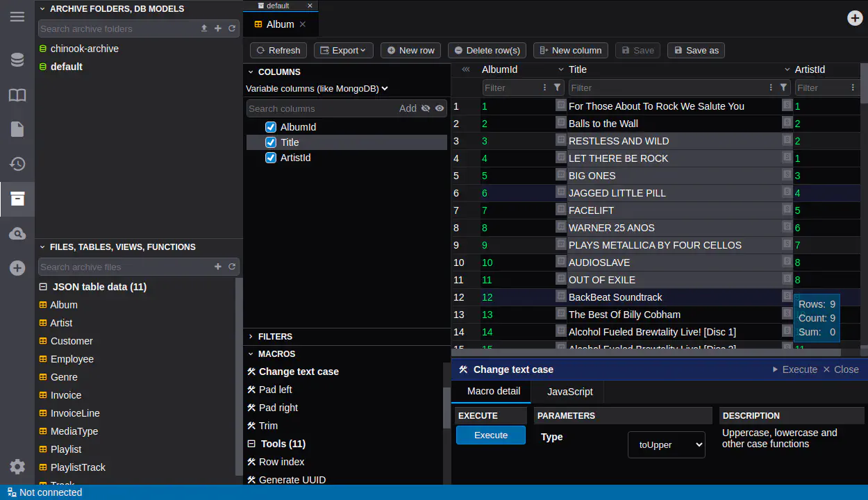This screenshot has height=500, width=868.
Task: Uncheck the ArtistId column checkbox
Action: click(x=272, y=158)
